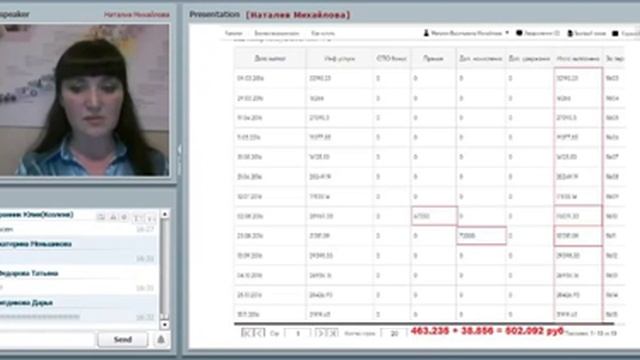Go to next page of table pager
This screenshot has height=360, width=640.
click(x=320, y=333)
